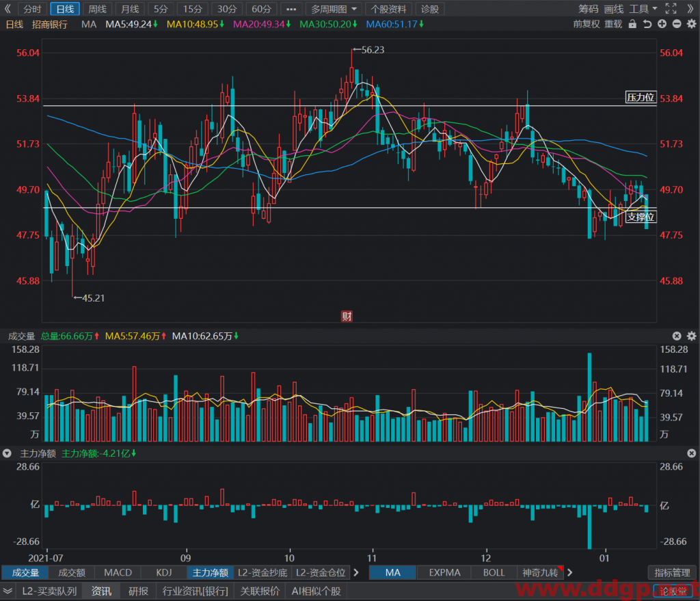
Task: Click the MA30:50.20 legend value
Action: (328, 24)
